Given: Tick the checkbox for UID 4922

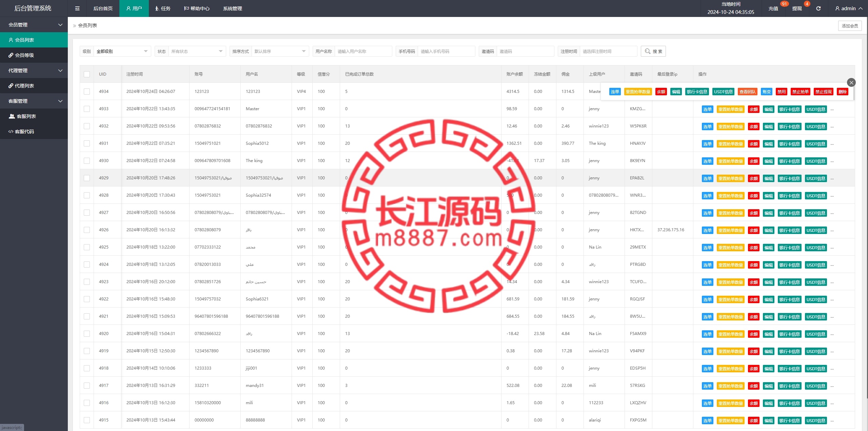Looking at the screenshot, I should pos(87,299).
